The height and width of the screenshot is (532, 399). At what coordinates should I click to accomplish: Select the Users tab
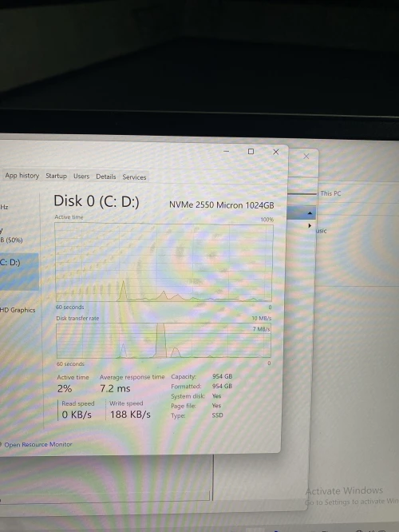[81, 176]
